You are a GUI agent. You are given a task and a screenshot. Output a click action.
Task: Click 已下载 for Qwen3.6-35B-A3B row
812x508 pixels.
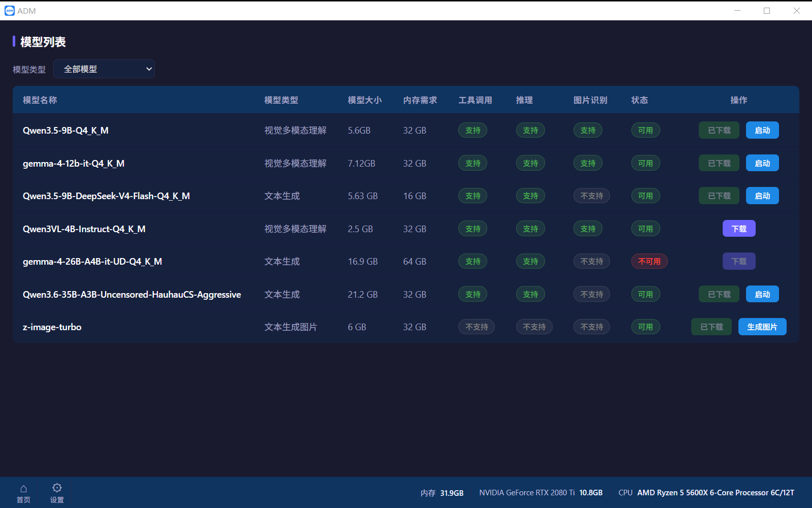point(719,295)
